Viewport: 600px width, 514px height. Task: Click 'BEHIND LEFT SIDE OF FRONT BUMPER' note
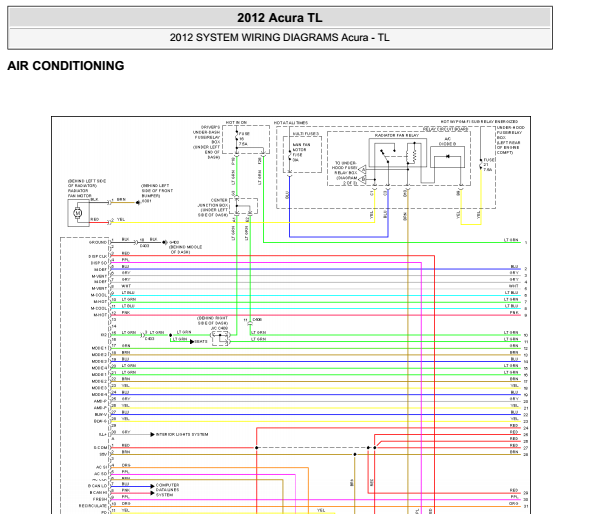coord(157,191)
